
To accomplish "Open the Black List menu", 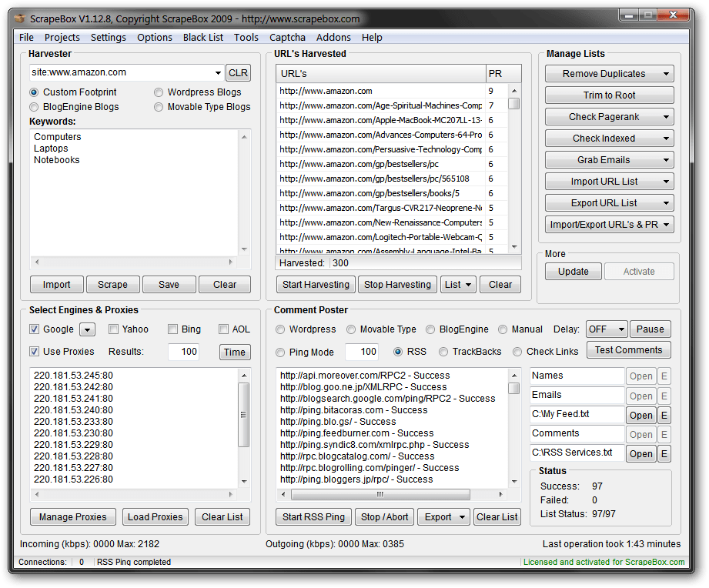I will (203, 38).
